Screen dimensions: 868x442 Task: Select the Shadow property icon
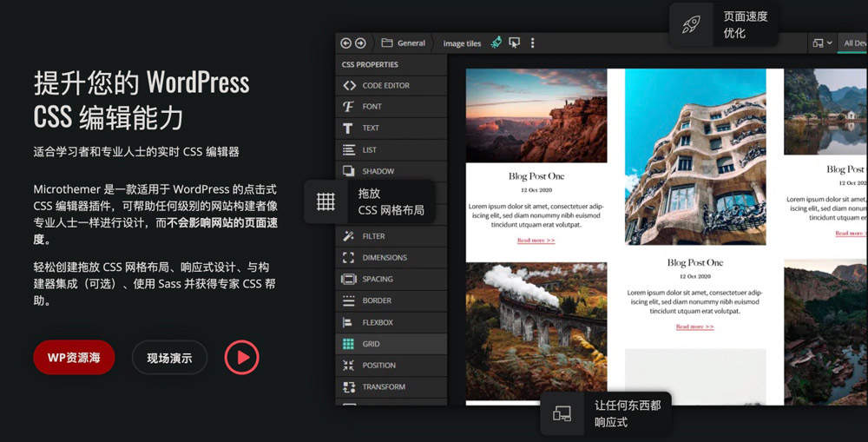(349, 170)
